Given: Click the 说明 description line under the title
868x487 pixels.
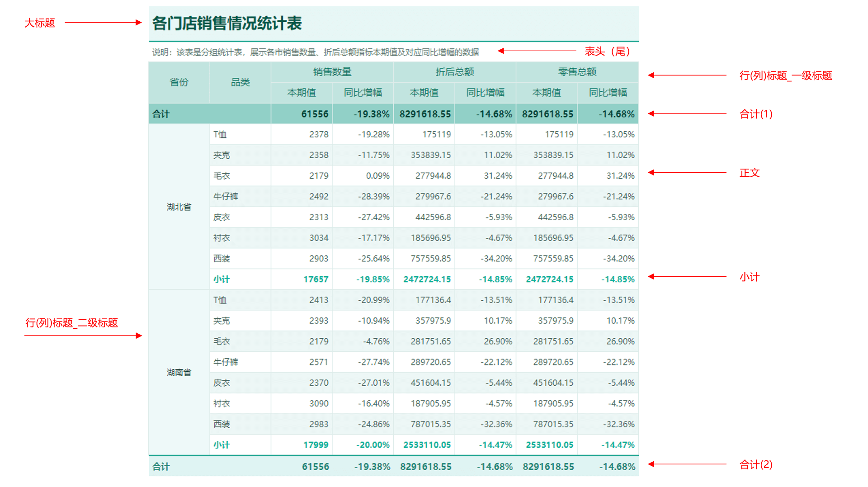Looking at the screenshot, I should (315, 52).
